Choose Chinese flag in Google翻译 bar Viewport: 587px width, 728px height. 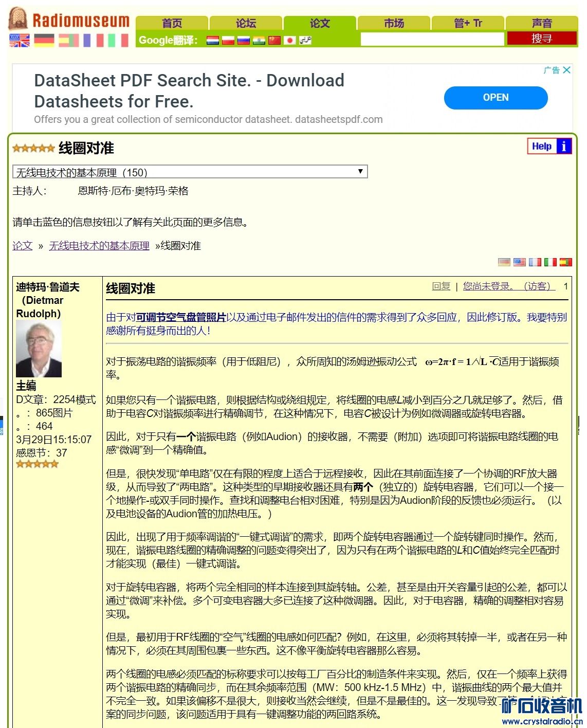[274, 40]
